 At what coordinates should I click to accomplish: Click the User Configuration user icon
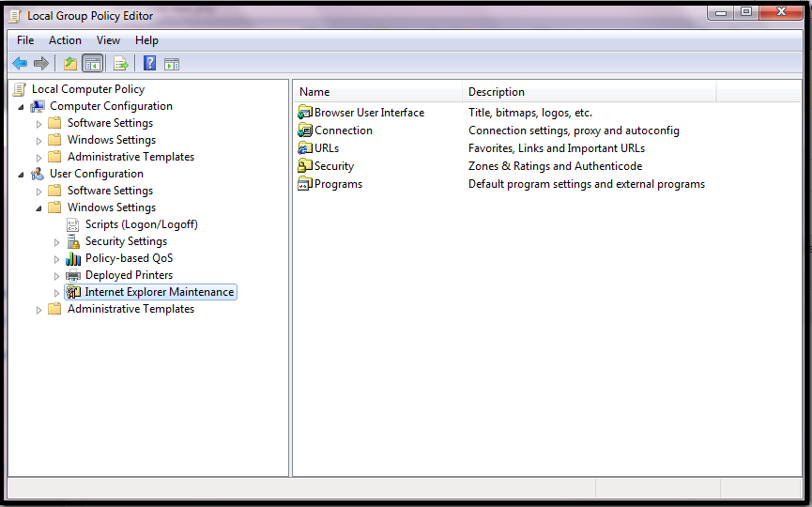pyautogui.click(x=38, y=174)
